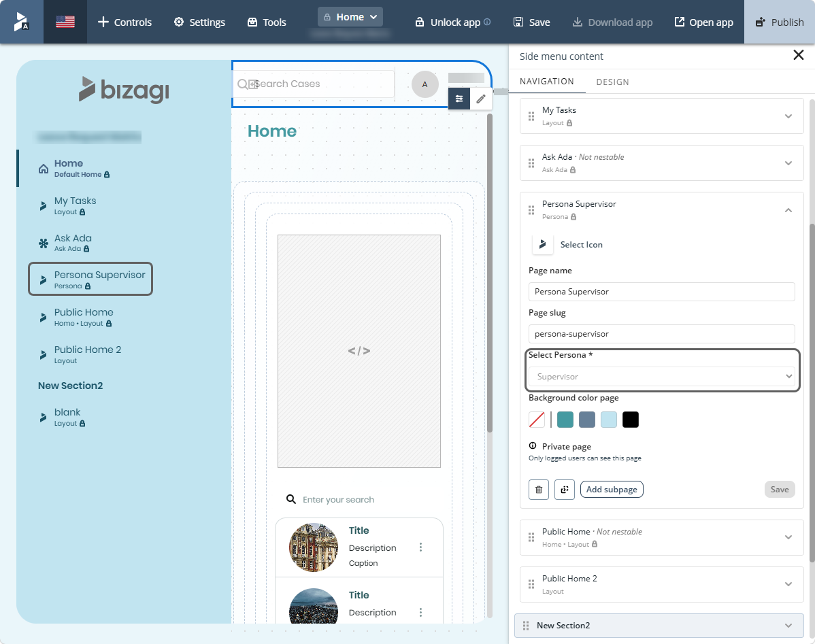Expand the My Tasks navigation item

(x=788, y=116)
